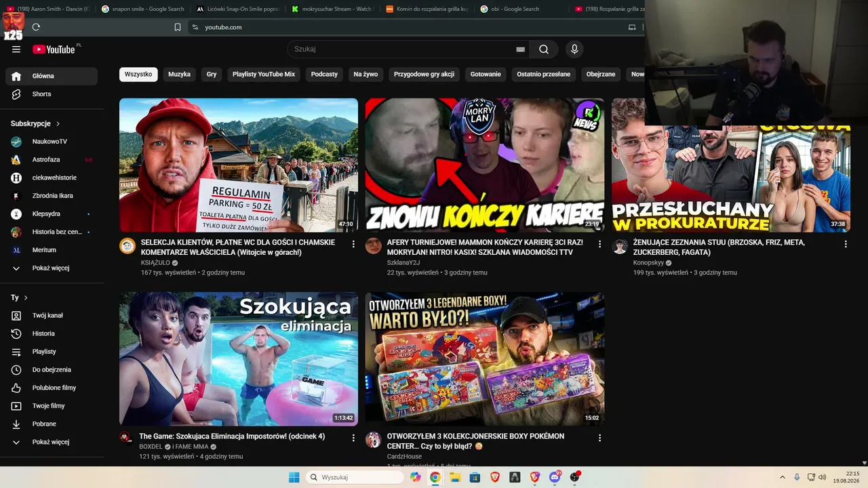Show hidden system tray icons

pyautogui.click(x=782, y=477)
